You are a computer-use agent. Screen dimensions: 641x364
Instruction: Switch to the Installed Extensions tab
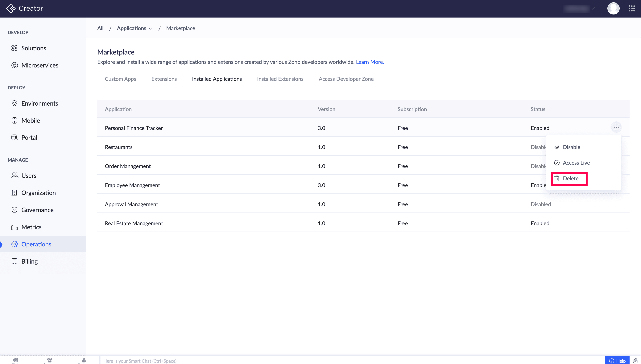[x=280, y=79]
